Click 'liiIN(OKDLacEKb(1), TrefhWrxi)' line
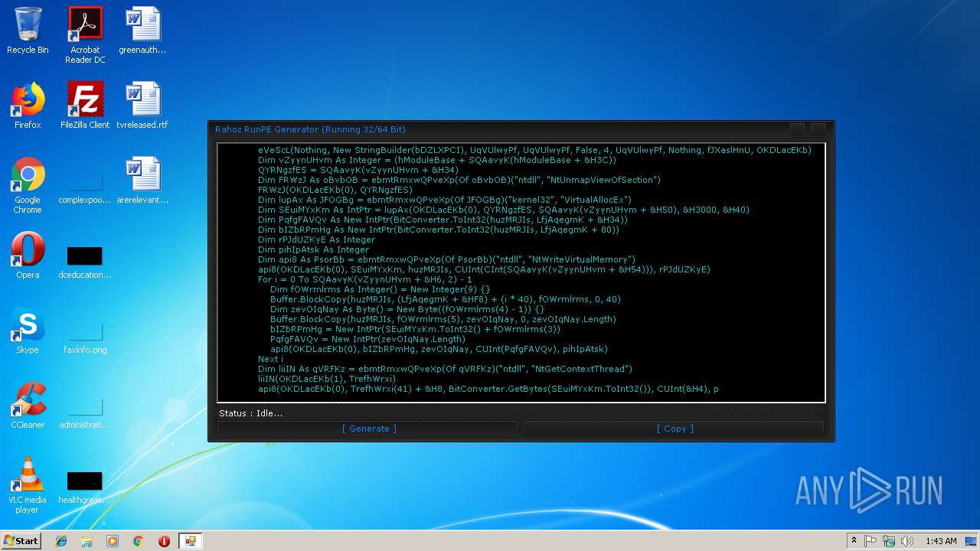Viewport: 980px width, 551px height. pyautogui.click(x=327, y=379)
